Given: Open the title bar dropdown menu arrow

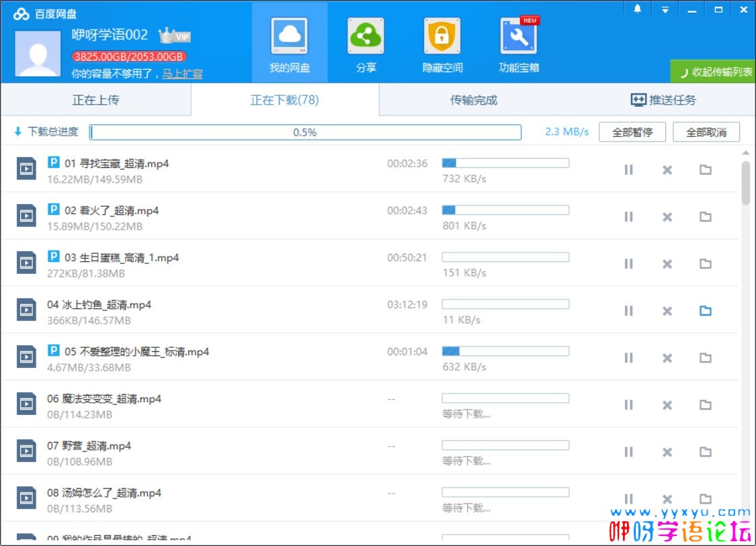Looking at the screenshot, I should pyautogui.click(x=665, y=9).
